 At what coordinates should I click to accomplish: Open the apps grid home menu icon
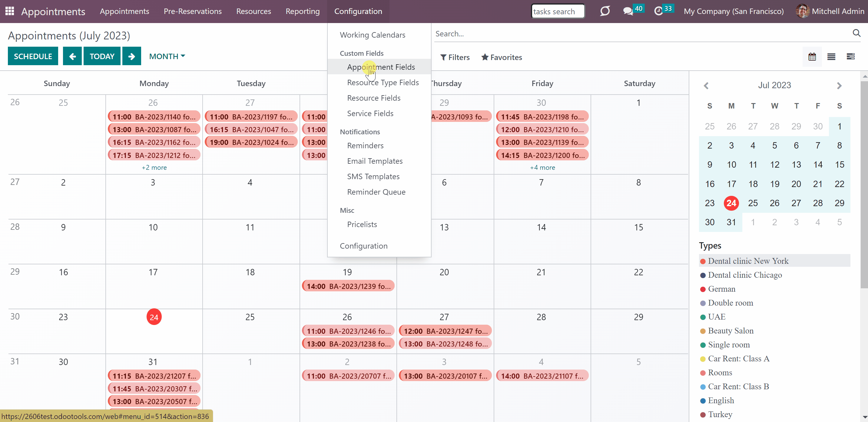pyautogui.click(x=9, y=11)
